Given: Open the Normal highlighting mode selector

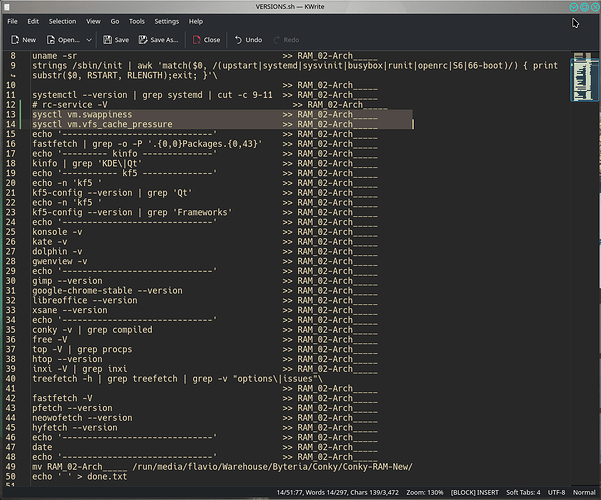Looking at the screenshot, I should click(x=588, y=493).
